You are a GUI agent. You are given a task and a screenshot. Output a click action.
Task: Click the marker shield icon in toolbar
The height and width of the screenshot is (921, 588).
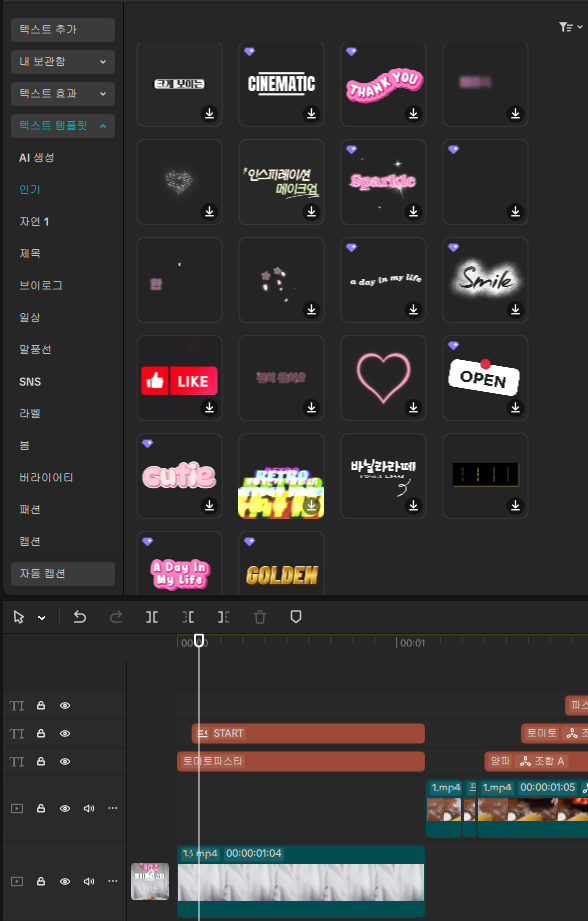coord(296,617)
